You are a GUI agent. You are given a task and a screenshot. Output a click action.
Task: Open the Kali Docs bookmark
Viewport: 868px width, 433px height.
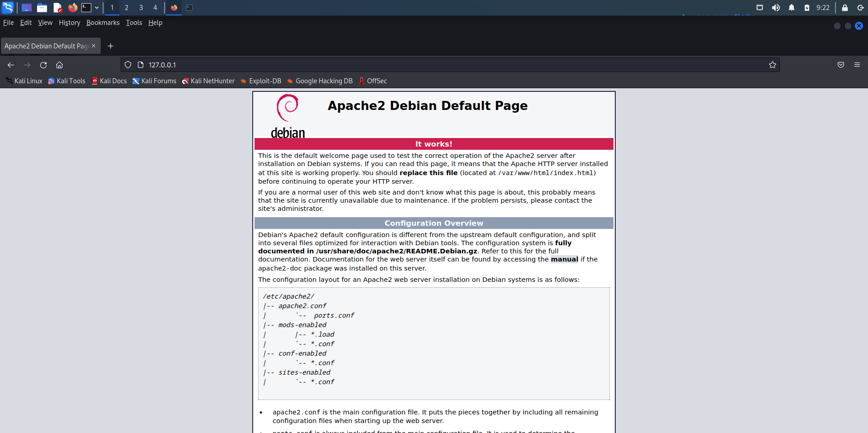click(109, 81)
